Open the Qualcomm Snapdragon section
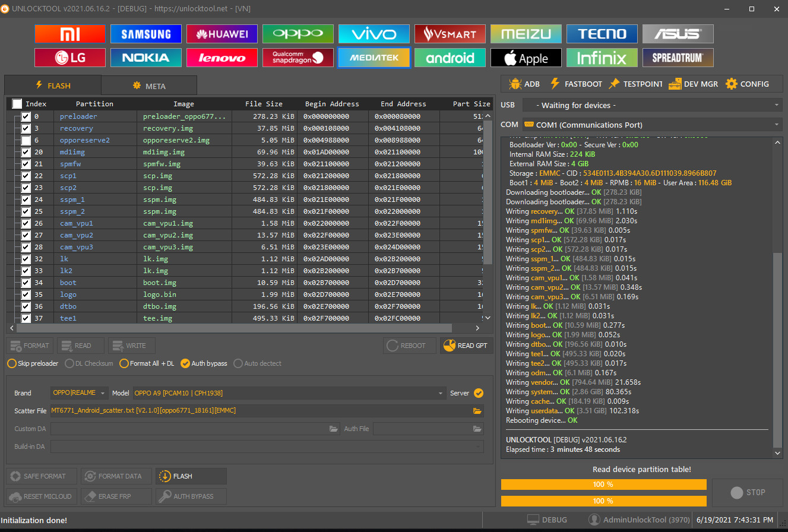This screenshot has height=532, width=788. (x=298, y=58)
